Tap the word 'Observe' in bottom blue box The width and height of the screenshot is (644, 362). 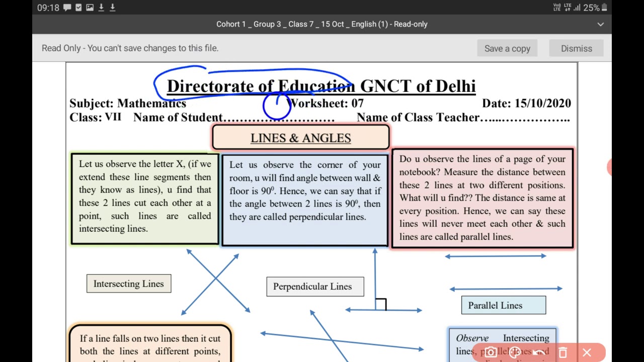point(472,338)
